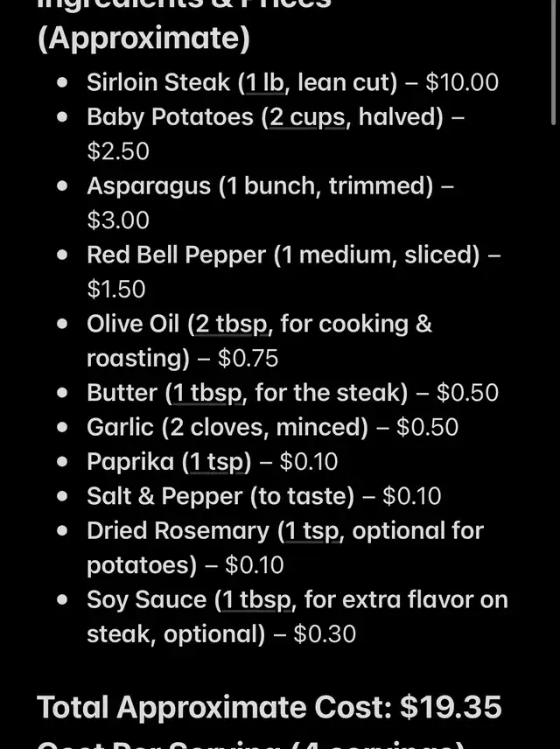
Task: Click the $19.35 total amount
Action: 451,707
